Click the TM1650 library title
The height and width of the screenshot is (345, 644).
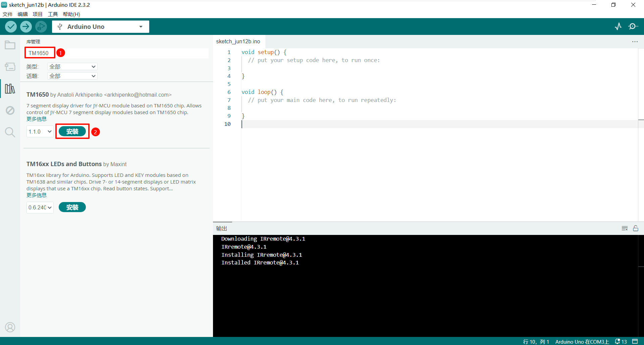coord(38,95)
